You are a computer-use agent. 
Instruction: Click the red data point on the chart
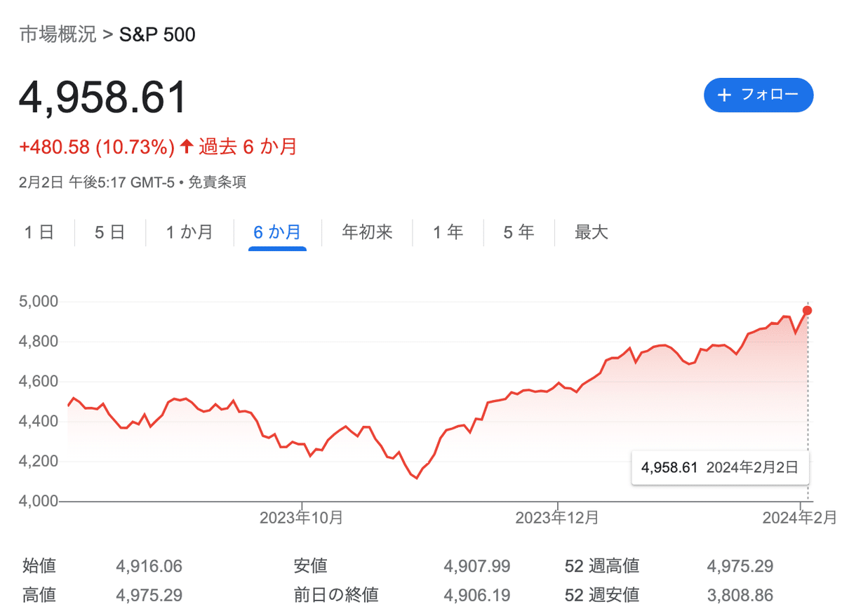click(x=808, y=309)
